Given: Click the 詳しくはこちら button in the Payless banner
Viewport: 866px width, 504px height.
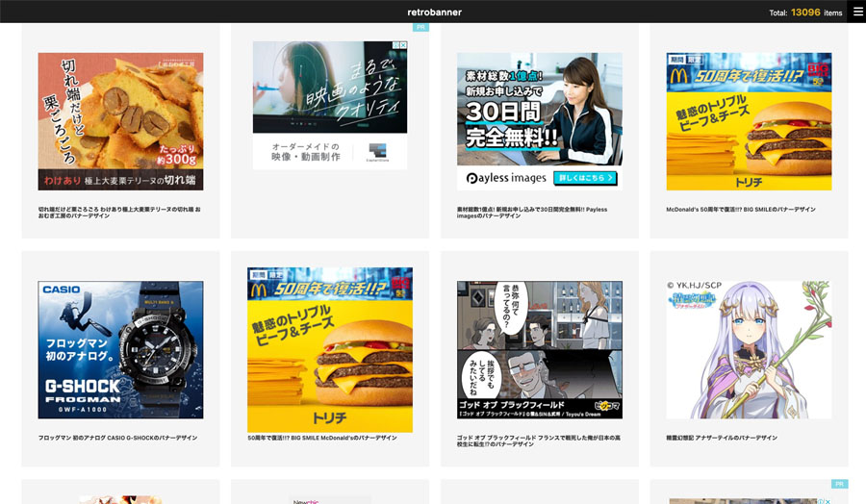Looking at the screenshot, I should coord(585,178).
